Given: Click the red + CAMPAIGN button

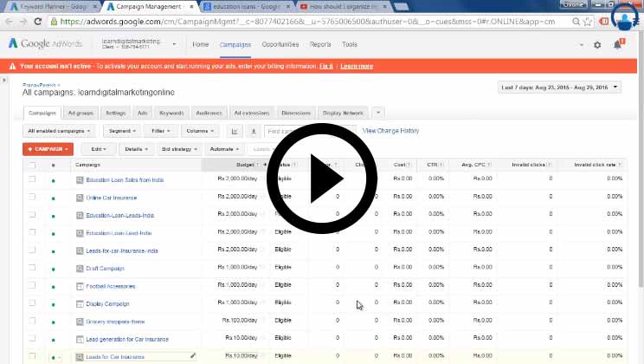Looking at the screenshot, I should click(x=48, y=149).
